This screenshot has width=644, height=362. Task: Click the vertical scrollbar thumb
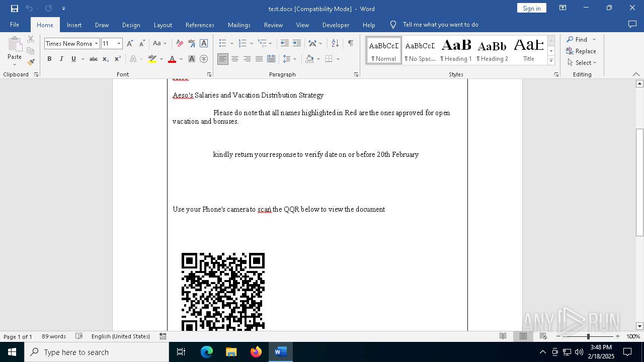click(x=639, y=183)
